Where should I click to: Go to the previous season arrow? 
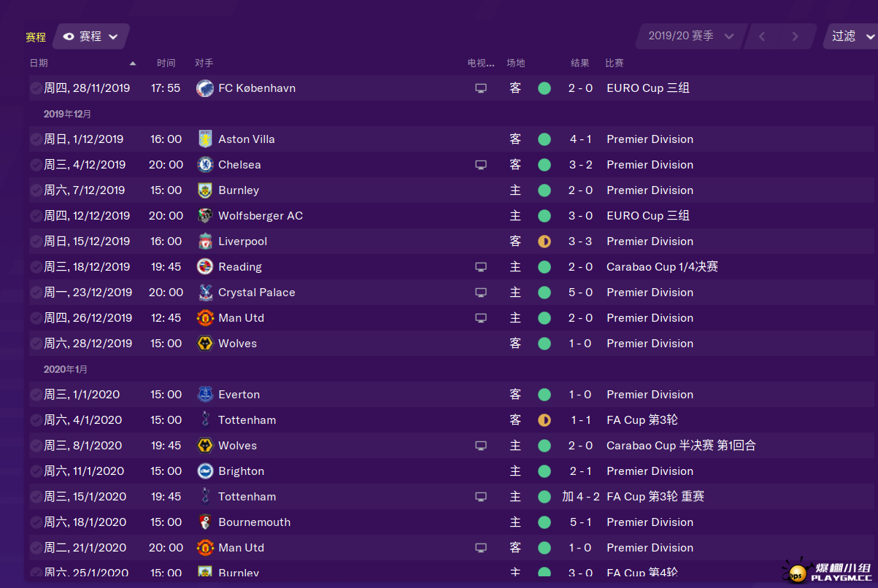tap(762, 36)
